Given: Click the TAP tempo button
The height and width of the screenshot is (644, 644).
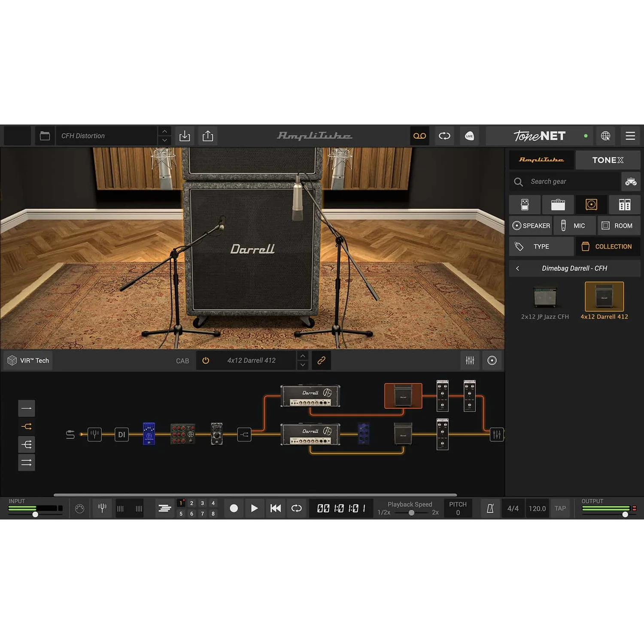Looking at the screenshot, I should [x=560, y=508].
